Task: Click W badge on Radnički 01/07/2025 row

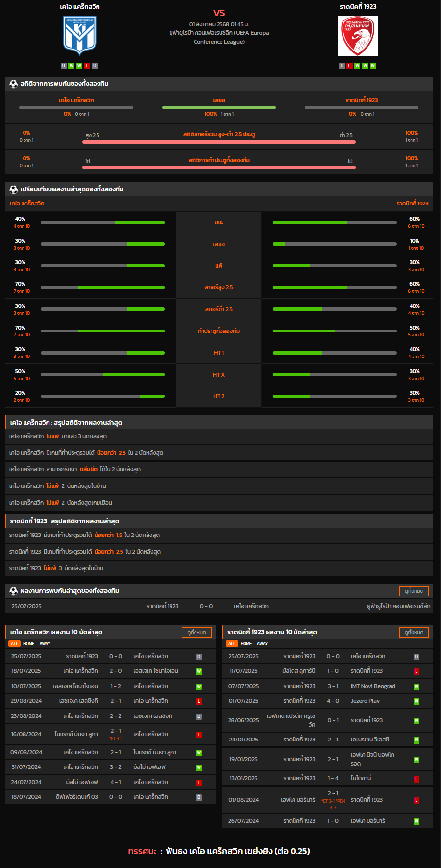Action: point(416,701)
